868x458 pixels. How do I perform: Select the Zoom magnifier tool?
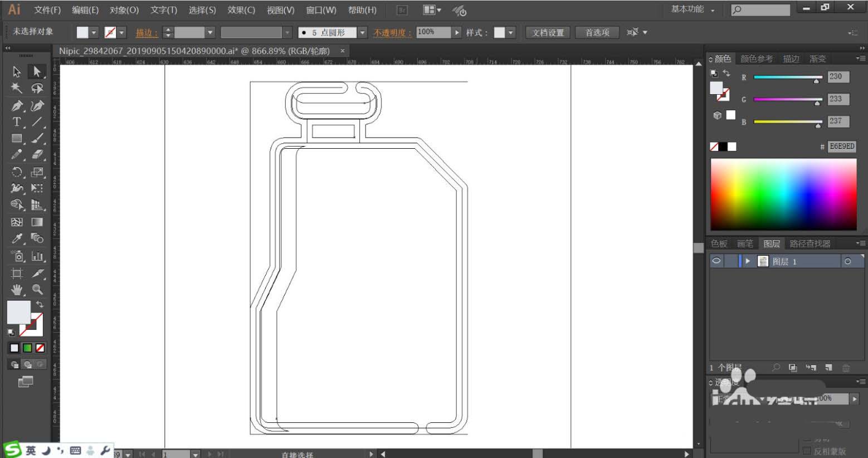click(x=37, y=290)
